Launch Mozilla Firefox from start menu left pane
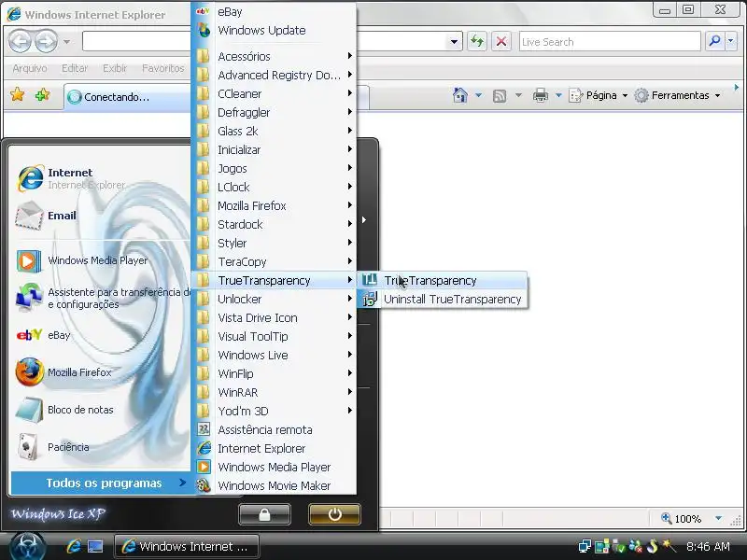 click(100, 372)
